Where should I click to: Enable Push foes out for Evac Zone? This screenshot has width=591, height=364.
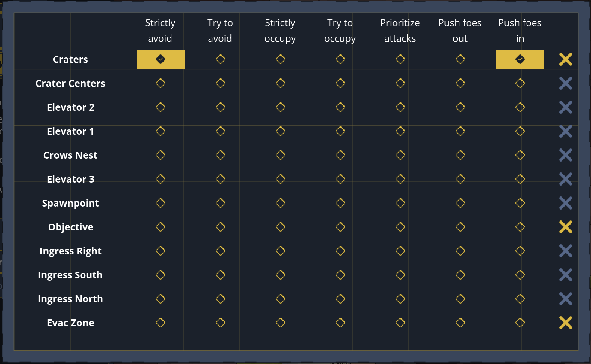click(460, 323)
